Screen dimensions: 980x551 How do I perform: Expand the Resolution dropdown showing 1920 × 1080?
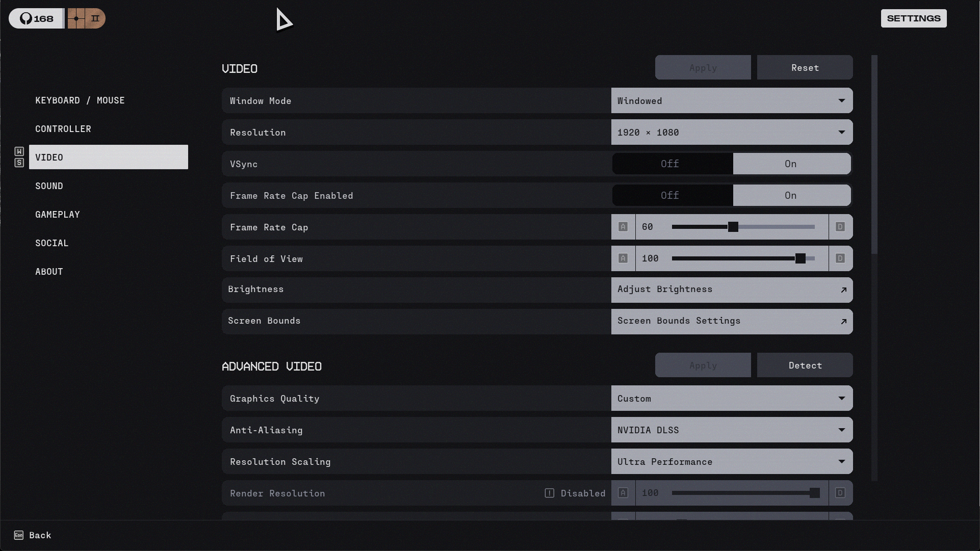click(x=732, y=133)
